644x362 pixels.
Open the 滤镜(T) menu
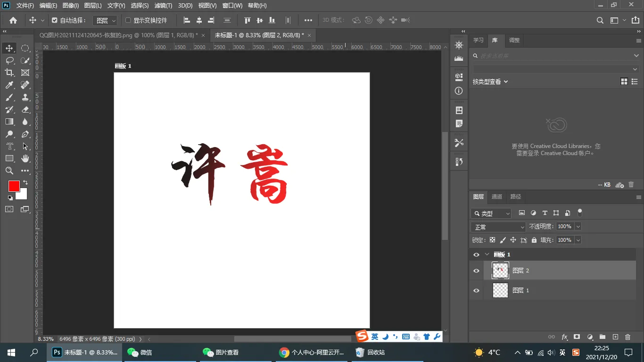(163, 6)
